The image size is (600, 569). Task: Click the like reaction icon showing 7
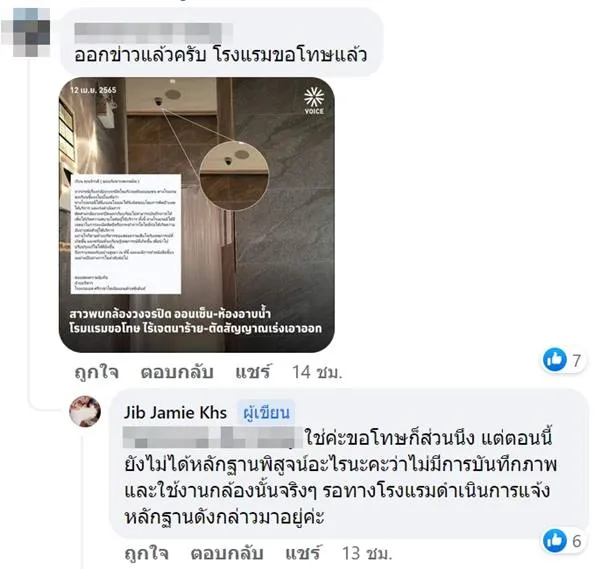pos(554,359)
